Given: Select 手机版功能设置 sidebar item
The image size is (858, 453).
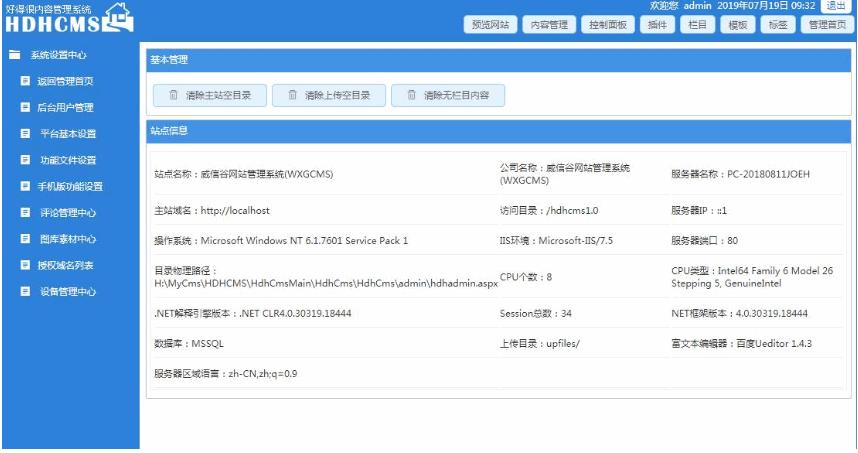Looking at the screenshot, I should (x=71, y=187).
